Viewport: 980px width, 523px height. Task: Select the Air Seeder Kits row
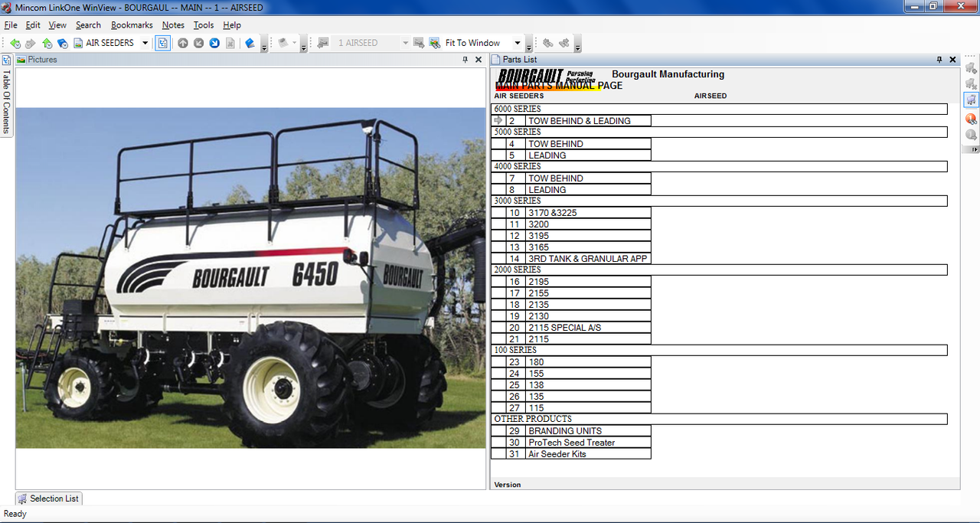571,454
